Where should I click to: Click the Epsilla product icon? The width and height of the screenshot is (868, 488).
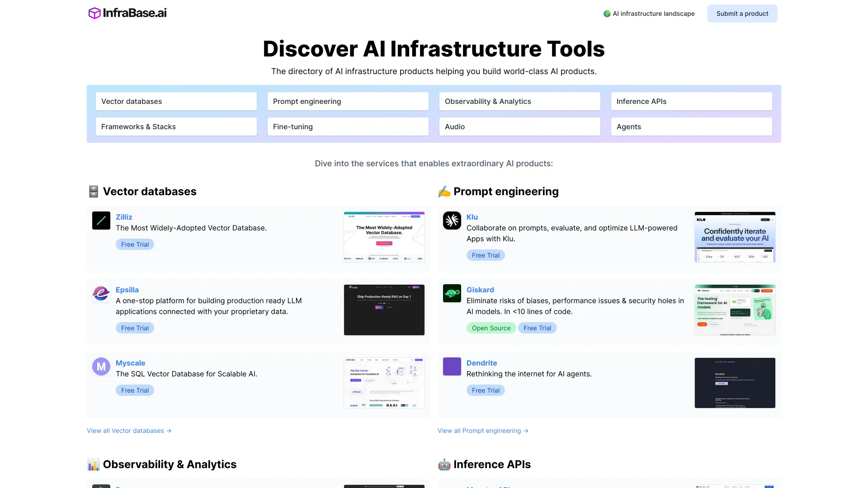100,293
